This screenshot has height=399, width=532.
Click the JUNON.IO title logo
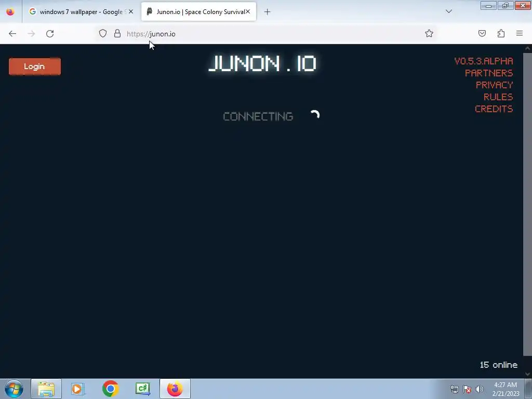pos(262,63)
